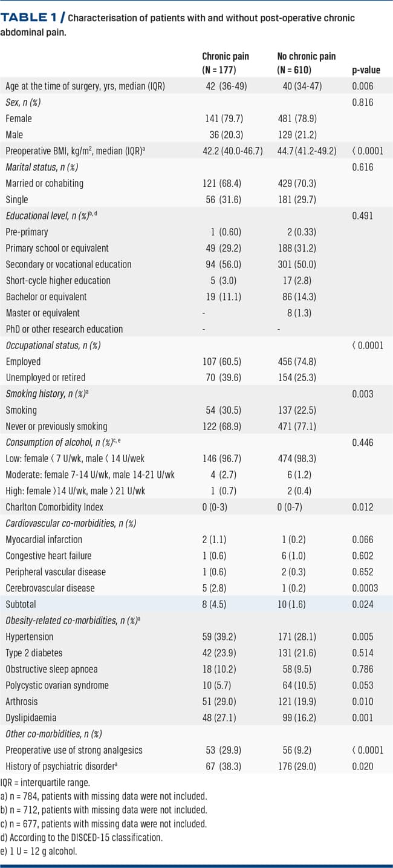Select the 'Unemployed or retired' row label
393x868 pixels.
pyautogui.click(x=46, y=377)
